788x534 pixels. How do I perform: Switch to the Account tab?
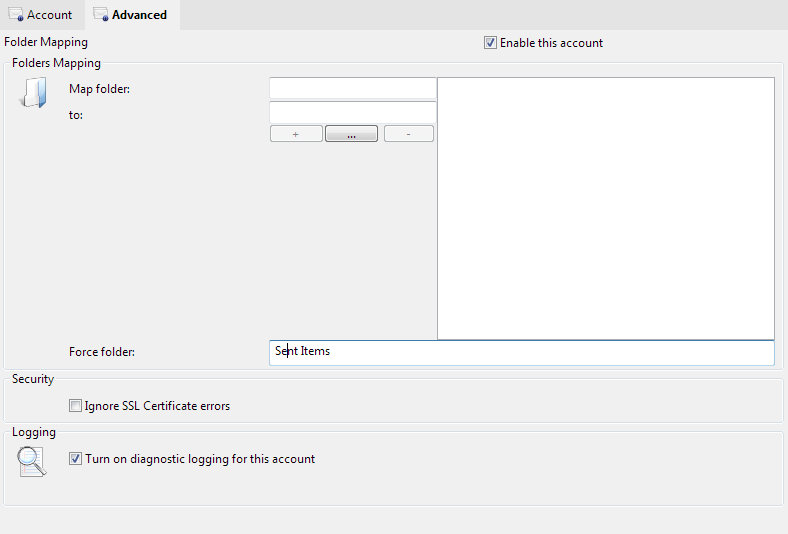(x=49, y=15)
